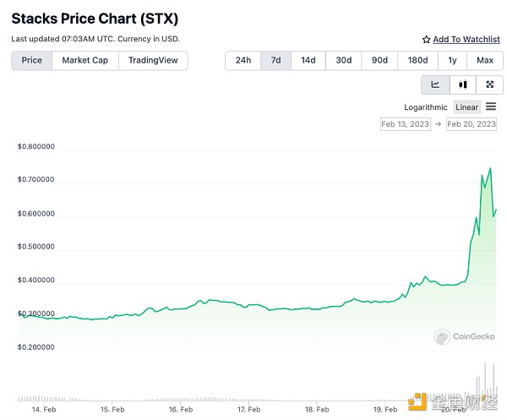Click the price peak on chart line

pyautogui.click(x=490, y=168)
